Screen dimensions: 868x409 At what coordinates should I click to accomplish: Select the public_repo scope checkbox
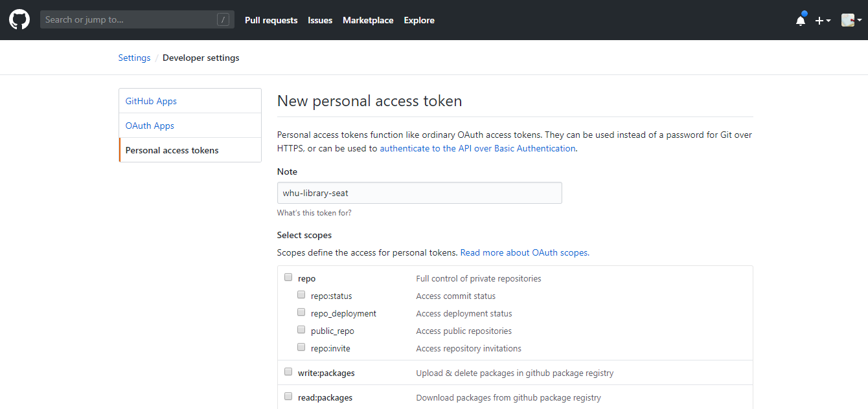(x=301, y=330)
